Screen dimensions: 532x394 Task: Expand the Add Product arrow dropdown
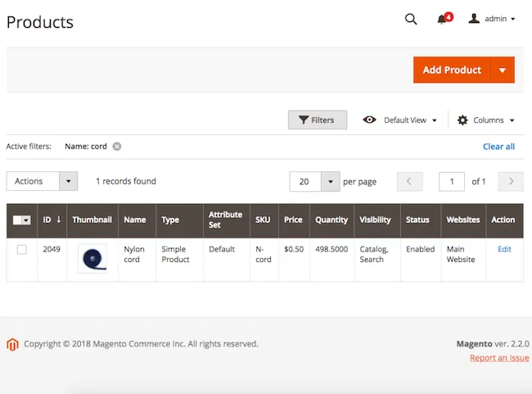pyautogui.click(x=502, y=70)
